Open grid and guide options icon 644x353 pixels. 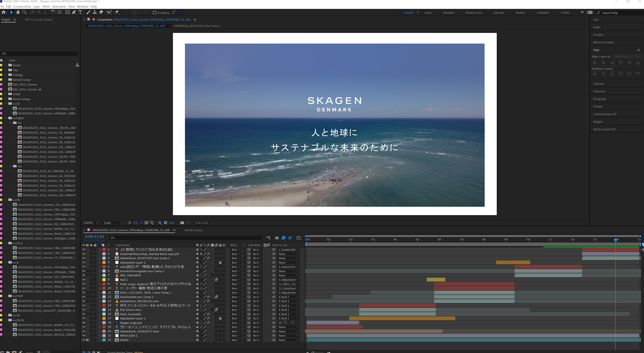click(152, 223)
